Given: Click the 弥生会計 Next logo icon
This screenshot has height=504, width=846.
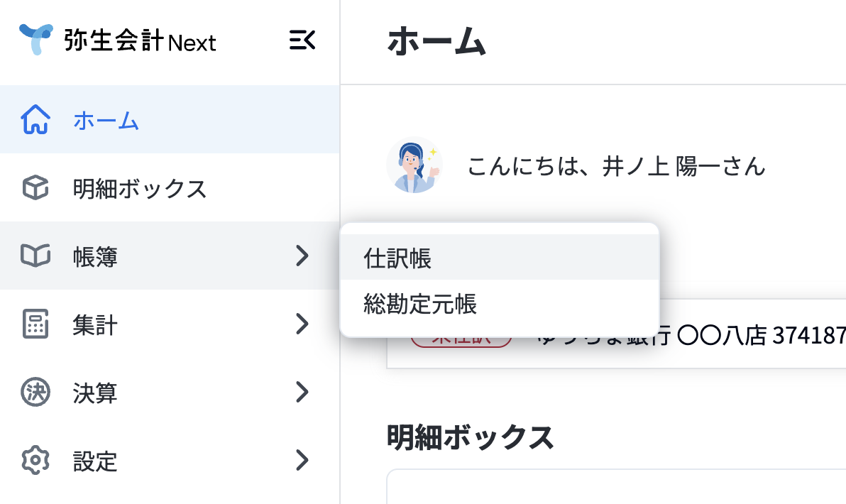Looking at the screenshot, I should [35, 39].
